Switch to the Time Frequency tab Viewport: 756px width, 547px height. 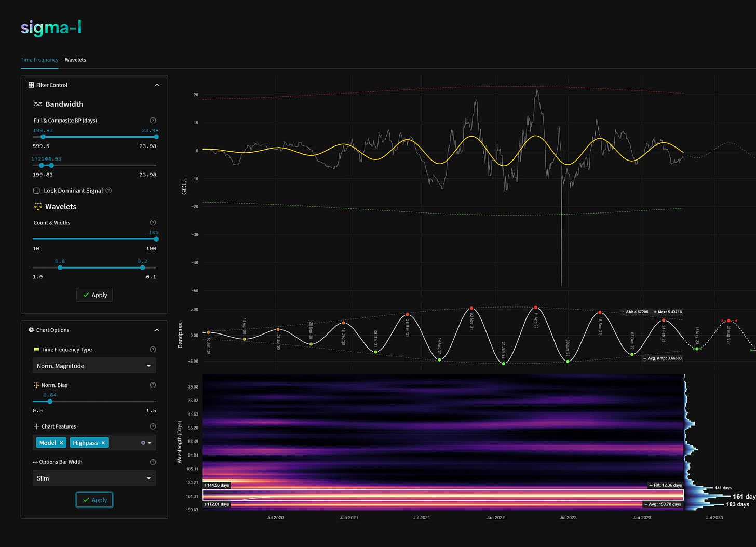coord(39,60)
